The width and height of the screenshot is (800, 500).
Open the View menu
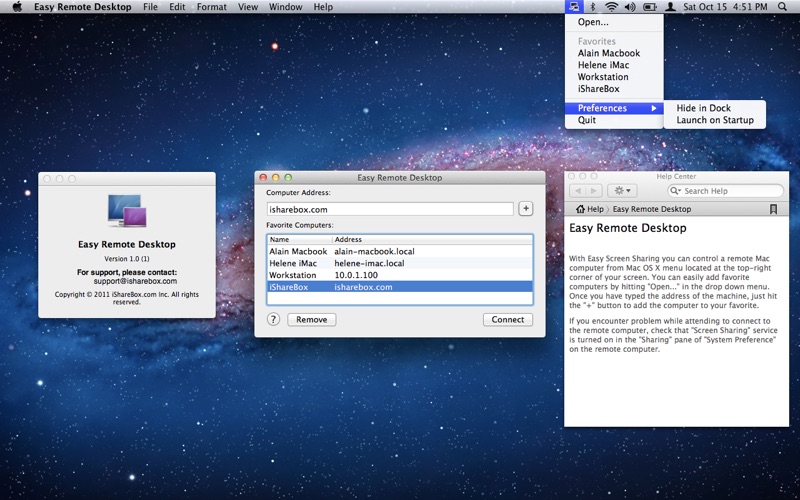[247, 7]
